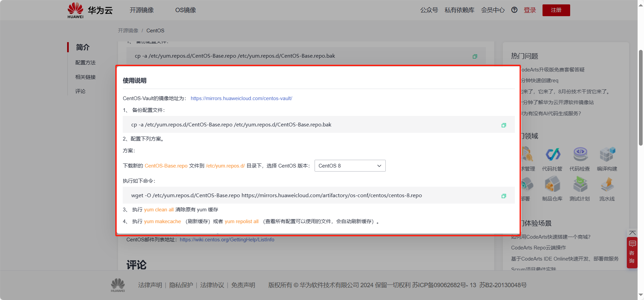Open the 开源镜像 top menu
Image resolution: width=644 pixels, height=300 pixels.
pyautogui.click(x=142, y=10)
